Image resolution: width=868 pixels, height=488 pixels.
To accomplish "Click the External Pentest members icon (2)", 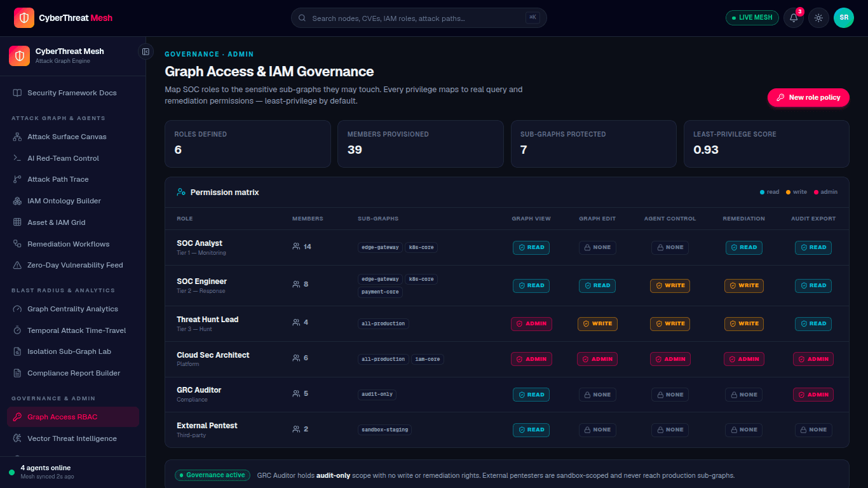I will (x=295, y=429).
